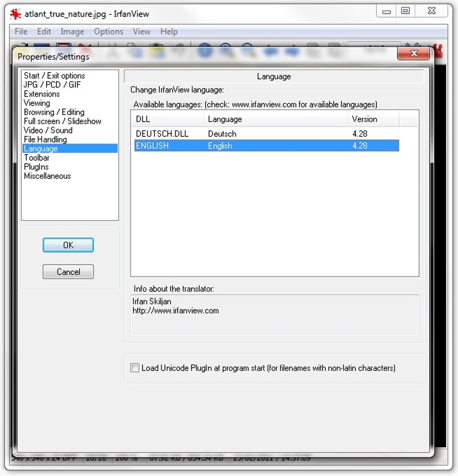Click the IrfanView red splat title icon

15,14
